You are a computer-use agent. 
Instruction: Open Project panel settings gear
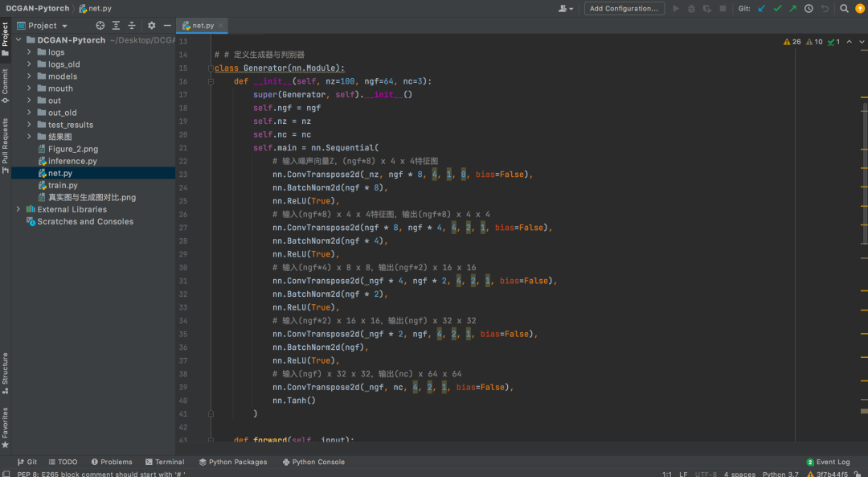click(x=152, y=26)
